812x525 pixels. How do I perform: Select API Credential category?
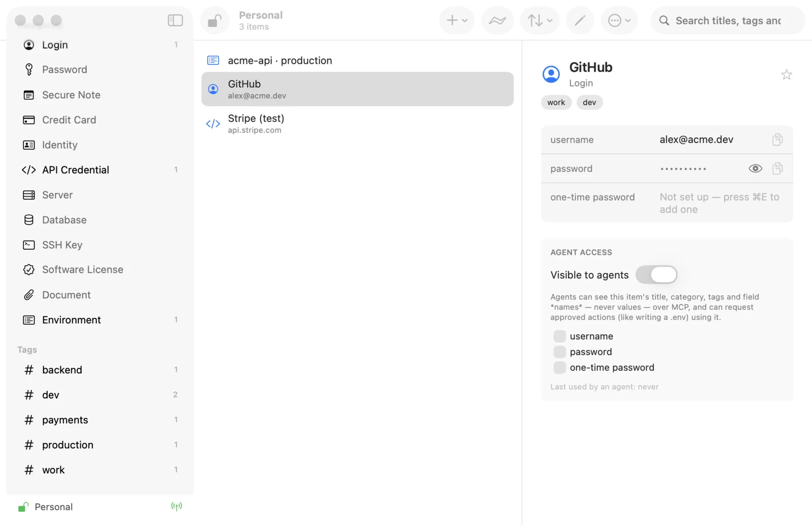(x=100, y=170)
